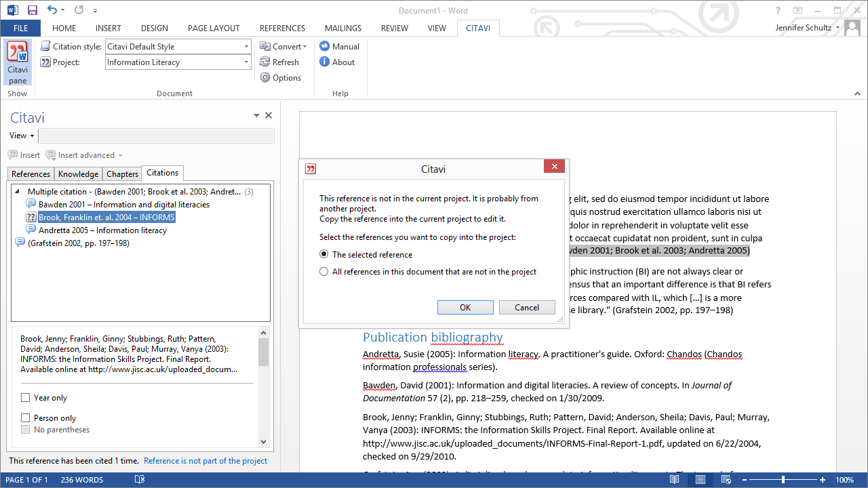The height and width of the screenshot is (488, 868).
Task: Click the Citavi dialog title icon
Action: [x=311, y=169]
